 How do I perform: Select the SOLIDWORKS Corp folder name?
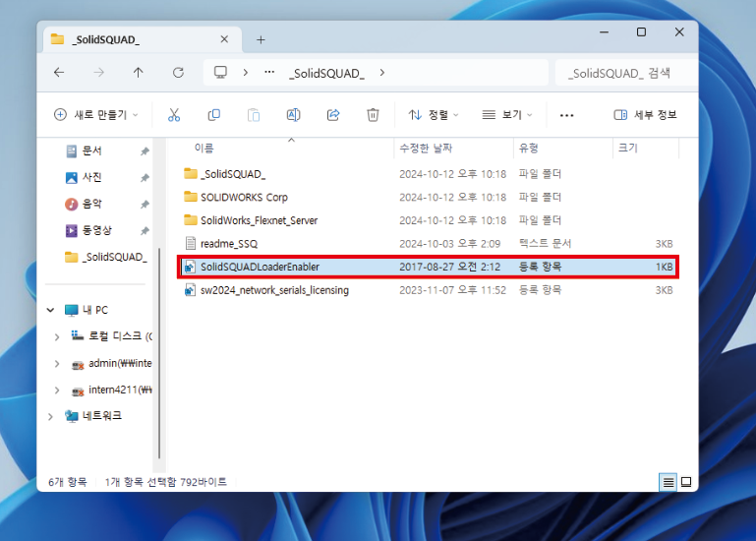click(244, 198)
